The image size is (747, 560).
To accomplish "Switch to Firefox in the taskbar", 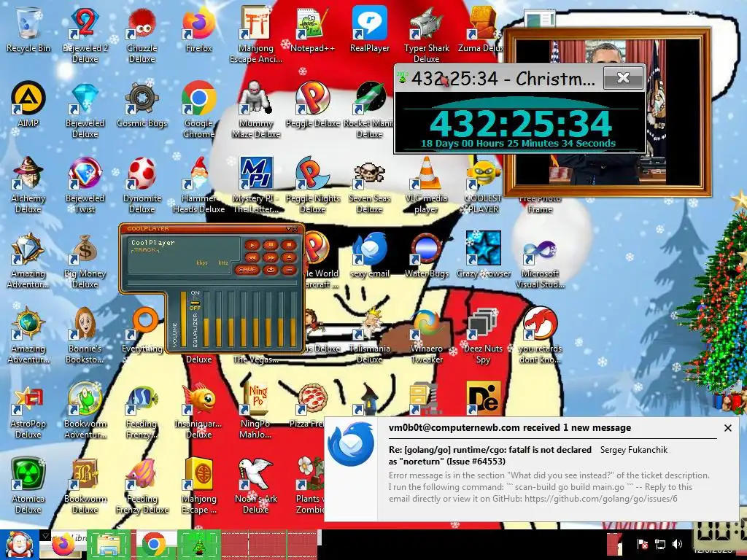I will point(64,545).
